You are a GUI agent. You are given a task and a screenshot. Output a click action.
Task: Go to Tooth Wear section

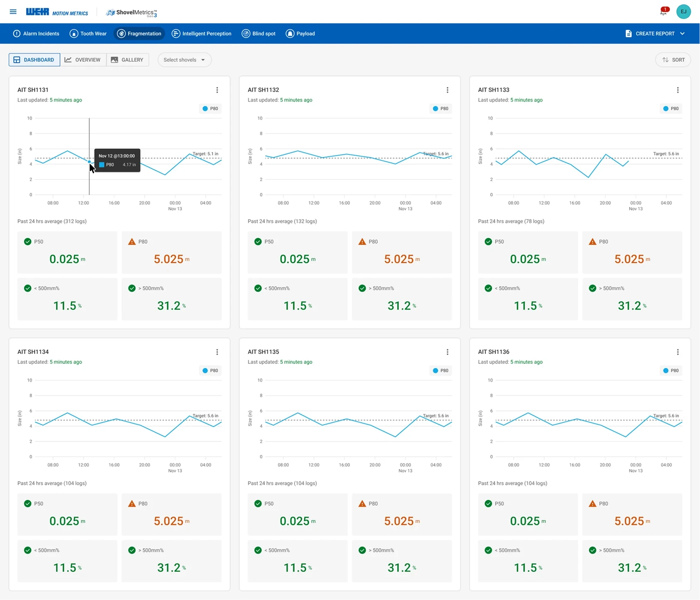click(88, 34)
